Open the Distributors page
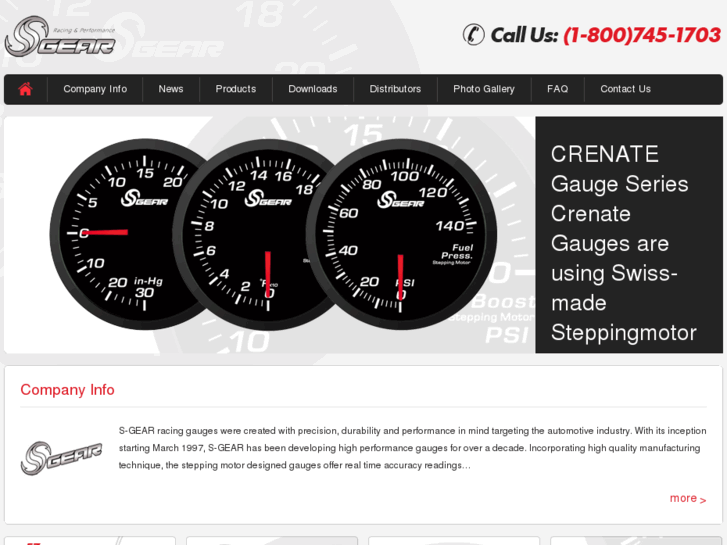This screenshot has width=727, height=545. click(395, 89)
